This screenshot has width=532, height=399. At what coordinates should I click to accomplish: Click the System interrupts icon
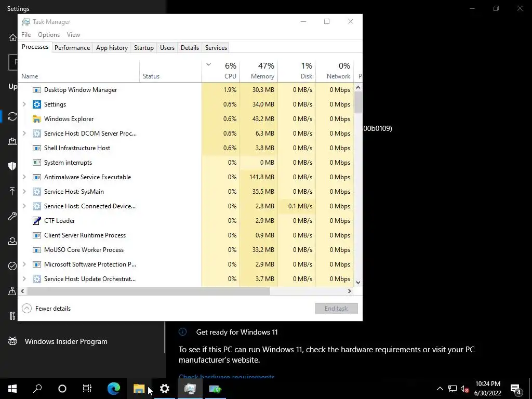tap(37, 163)
